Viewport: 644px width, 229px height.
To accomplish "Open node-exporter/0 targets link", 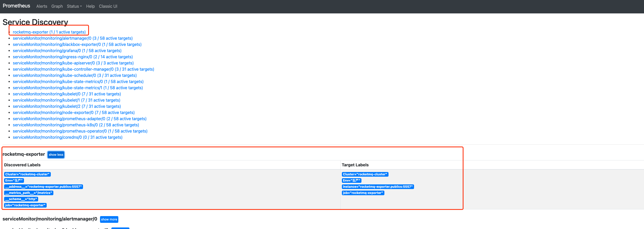I will pos(74,112).
